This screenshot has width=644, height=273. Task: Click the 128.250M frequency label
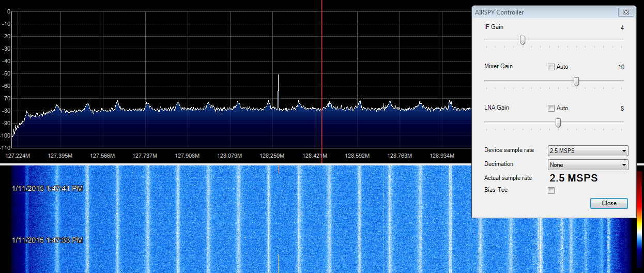click(272, 155)
